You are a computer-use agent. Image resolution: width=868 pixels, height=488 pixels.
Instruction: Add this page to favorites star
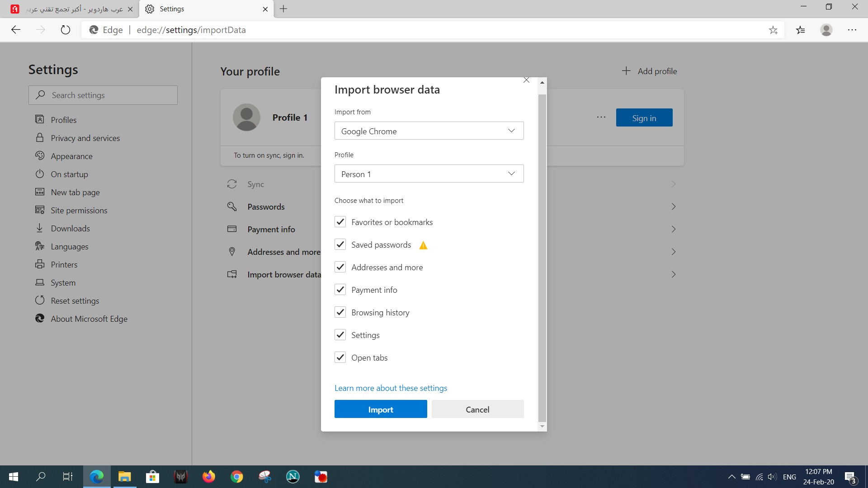tap(773, 30)
